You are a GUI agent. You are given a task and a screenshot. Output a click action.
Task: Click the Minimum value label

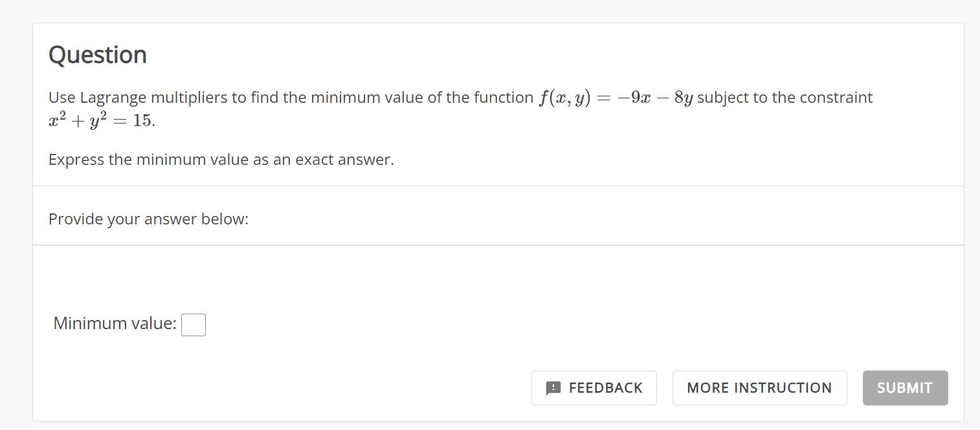tap(113, 323)
